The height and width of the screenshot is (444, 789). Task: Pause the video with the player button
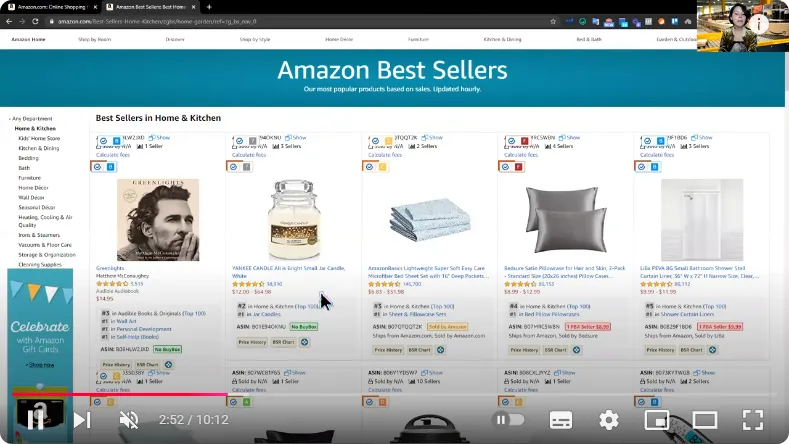coord(35,419)
